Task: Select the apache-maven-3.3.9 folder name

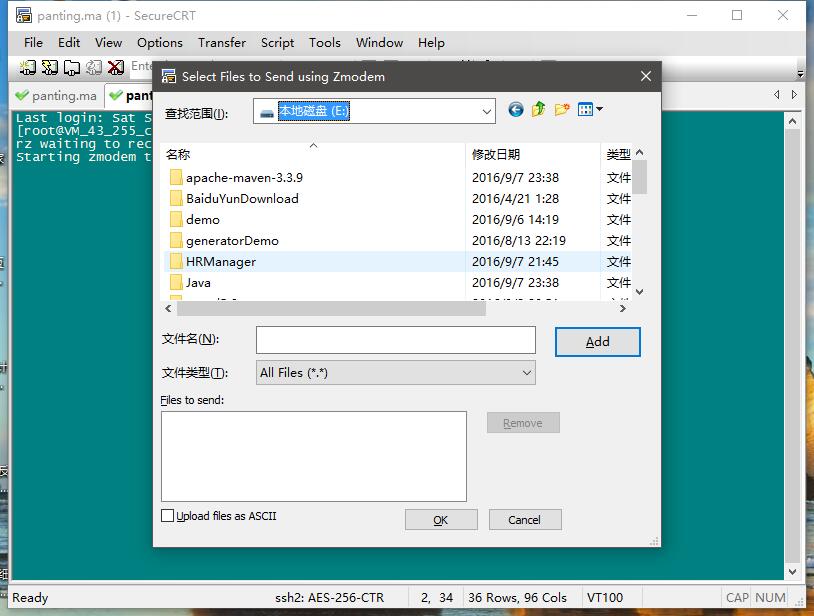Action: (245, 177)
